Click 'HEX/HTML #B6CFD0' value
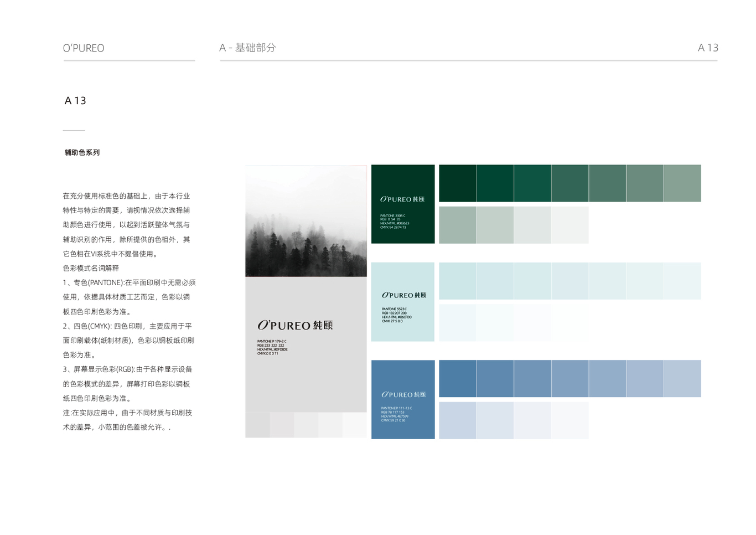 pos(396,317)
